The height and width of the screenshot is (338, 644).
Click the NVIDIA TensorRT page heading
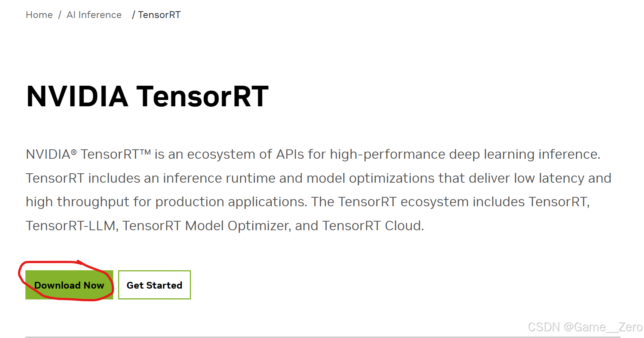(147, 96)
